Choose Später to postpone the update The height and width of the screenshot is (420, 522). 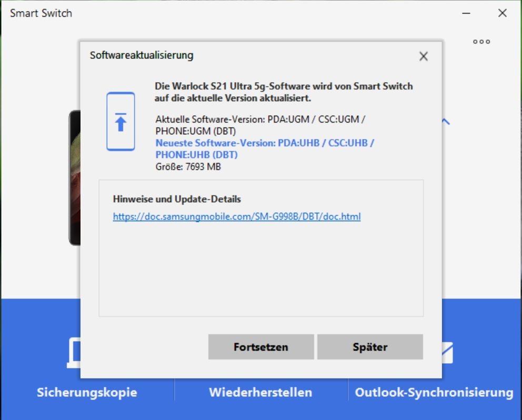370,347
